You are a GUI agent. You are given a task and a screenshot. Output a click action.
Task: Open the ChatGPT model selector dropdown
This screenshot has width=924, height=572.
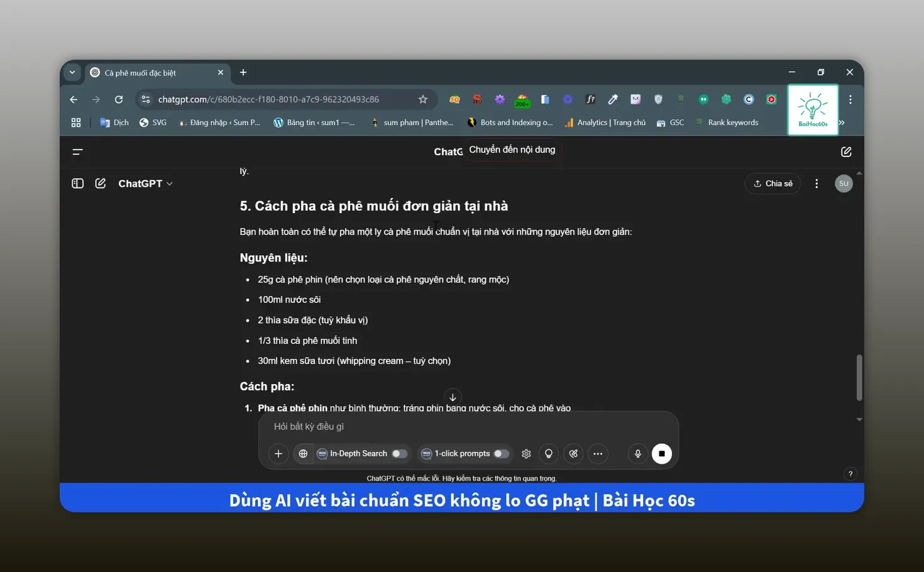[146, 184]
